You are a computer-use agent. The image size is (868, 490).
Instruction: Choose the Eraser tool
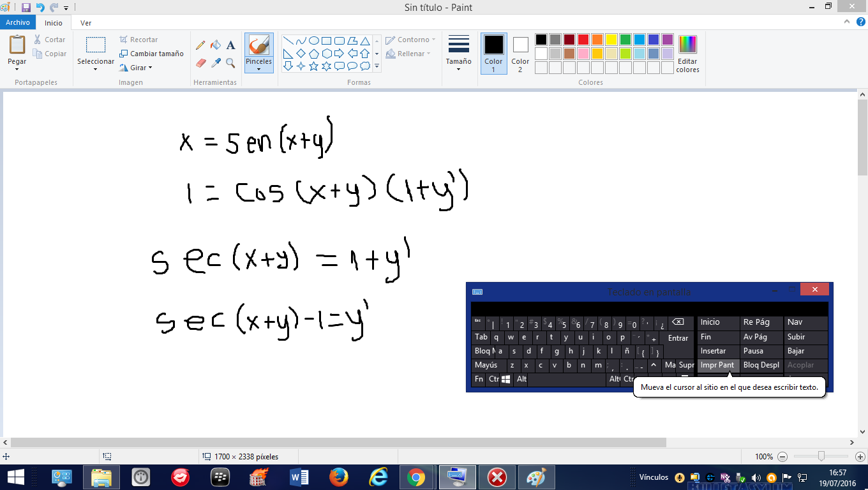click(x=200, y=63)
